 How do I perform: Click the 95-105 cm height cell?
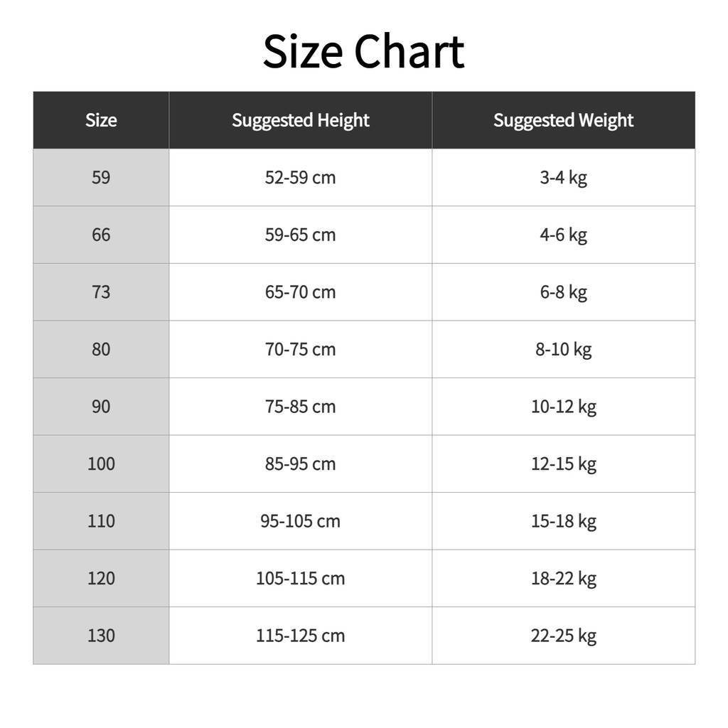tap(300, 521)
